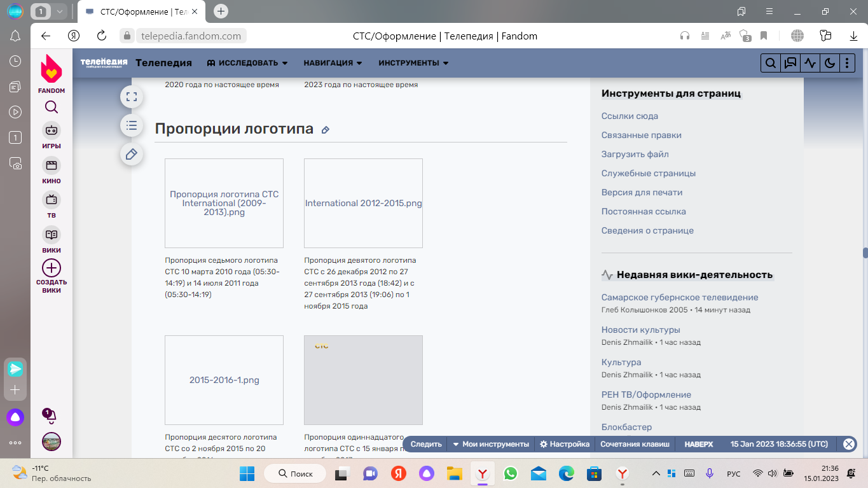Open International 2012-2015.png image placeholder
The width and height of the screenshot is (868, 488).
point(363,203)
